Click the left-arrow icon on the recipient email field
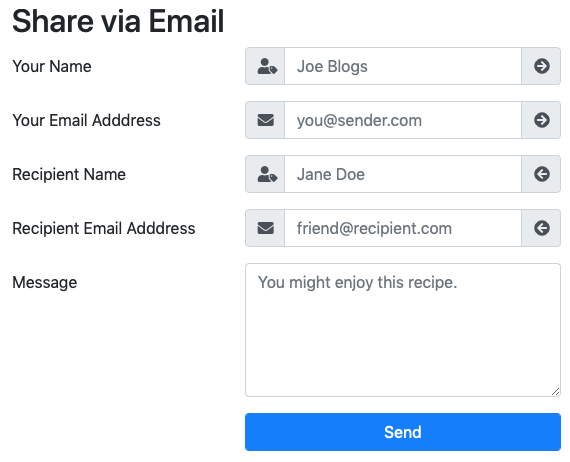The width and height of the screenshot is (570, 462). 541,228
